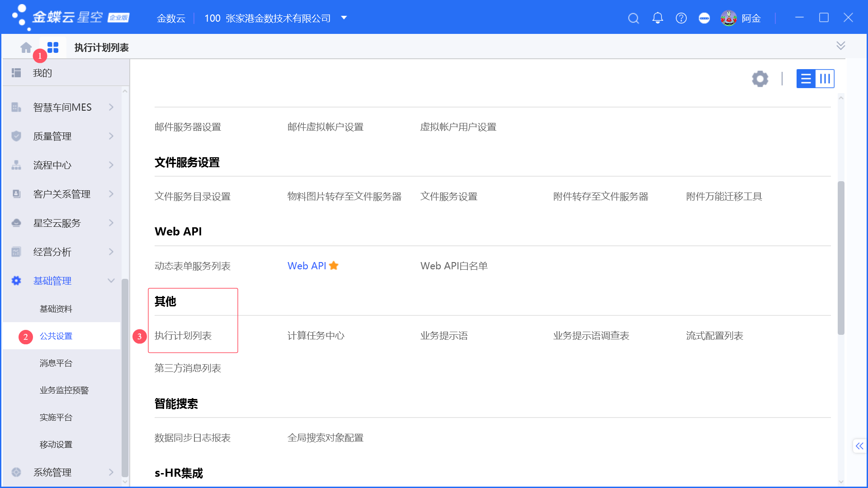
Task: Expand 智慧车间MES chevron
Action: tap(111, 107)
